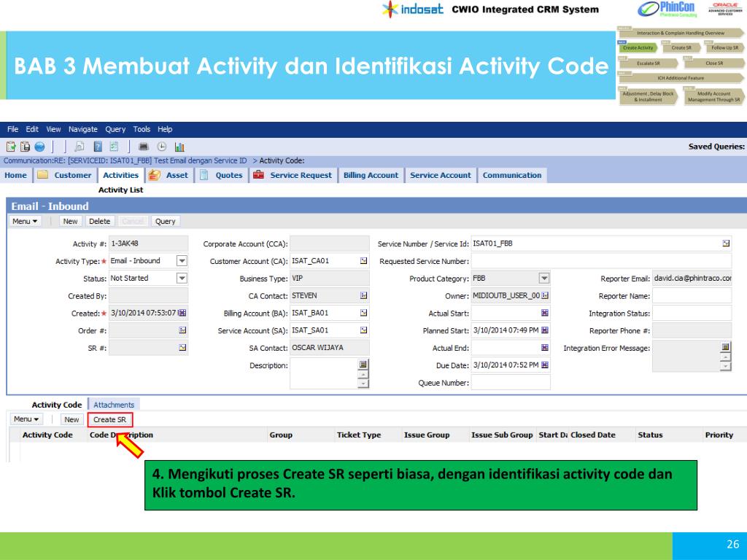This screenshot has width=747, height=560.
Task: Open the File menu
Action: (x=13, y=129)
